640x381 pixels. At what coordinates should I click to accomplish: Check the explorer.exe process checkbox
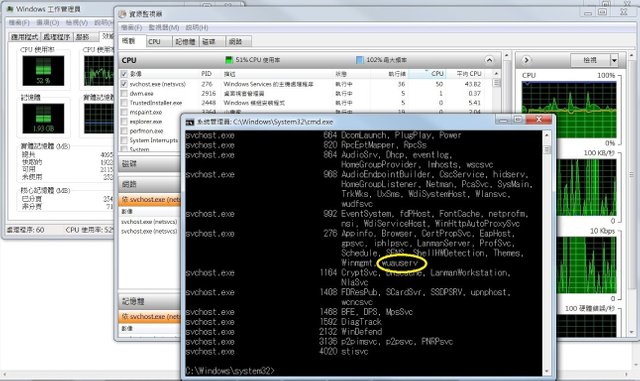coord(124,122)
